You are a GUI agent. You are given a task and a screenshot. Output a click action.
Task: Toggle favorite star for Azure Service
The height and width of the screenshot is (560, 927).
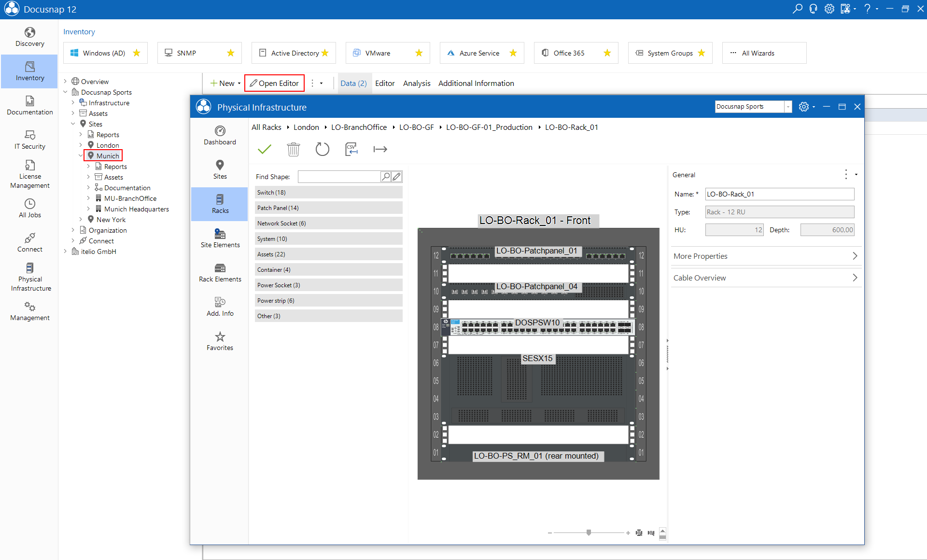coord(513,53)
